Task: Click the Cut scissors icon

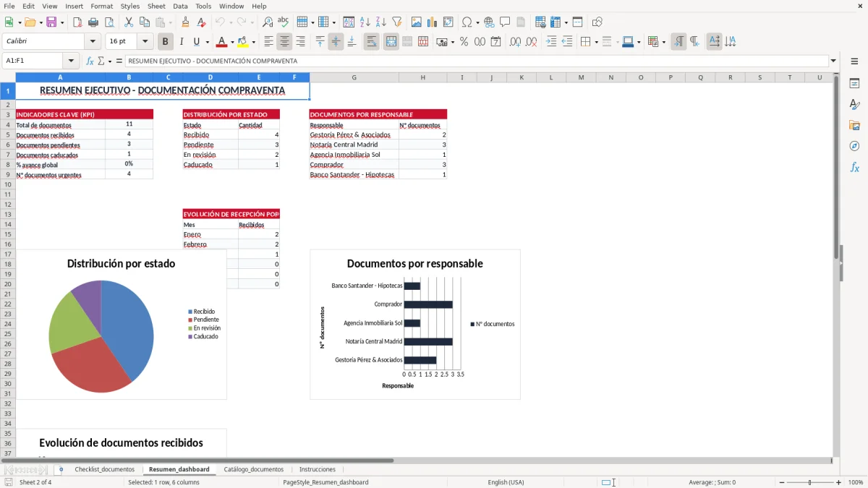Action: (x=129, y=22)
